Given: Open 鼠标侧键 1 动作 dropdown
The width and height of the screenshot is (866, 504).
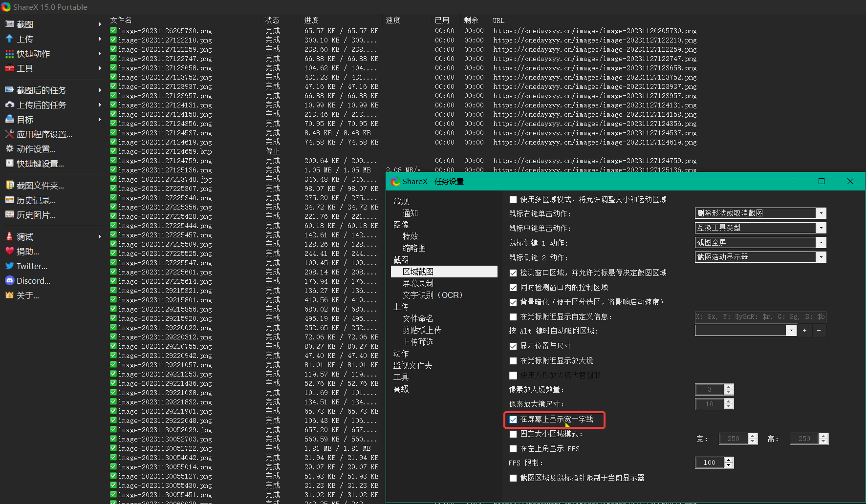Looking at the screenshot, I should (760, 242).
